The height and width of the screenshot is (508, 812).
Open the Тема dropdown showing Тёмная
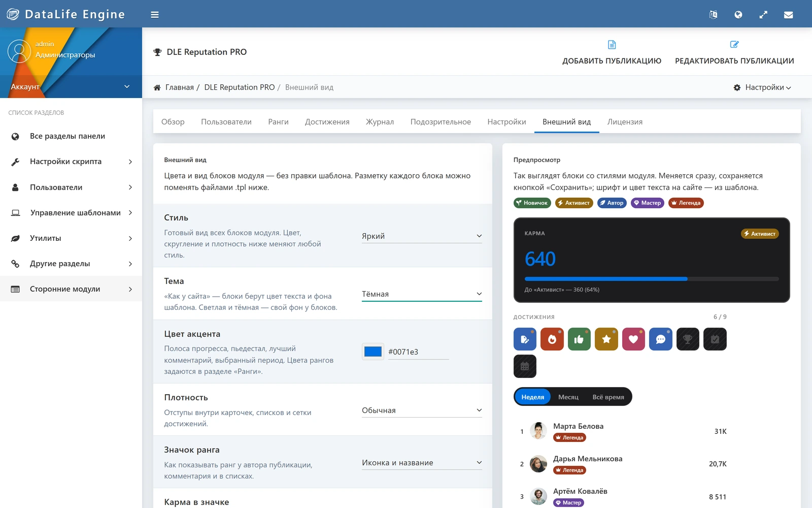coord(422,294)
